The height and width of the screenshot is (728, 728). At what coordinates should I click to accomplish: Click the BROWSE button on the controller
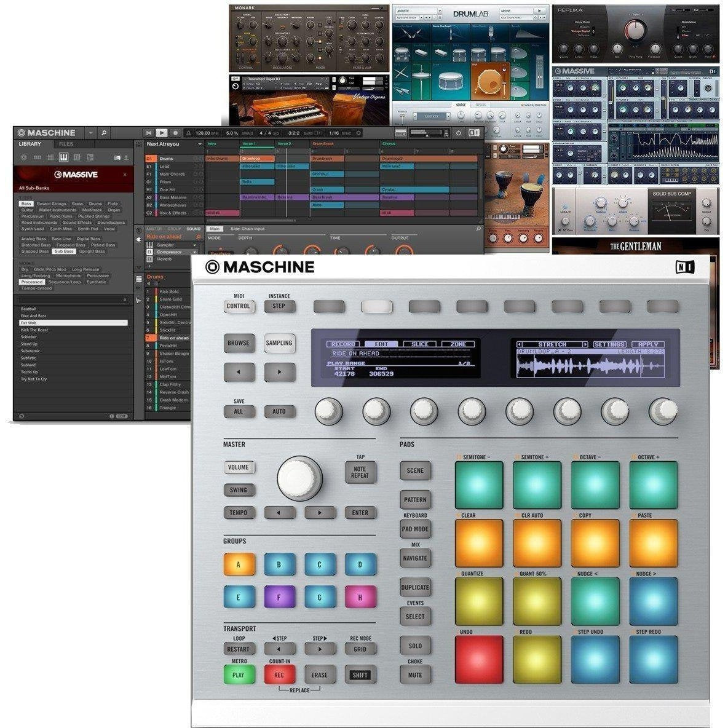[x=239, y=344]
